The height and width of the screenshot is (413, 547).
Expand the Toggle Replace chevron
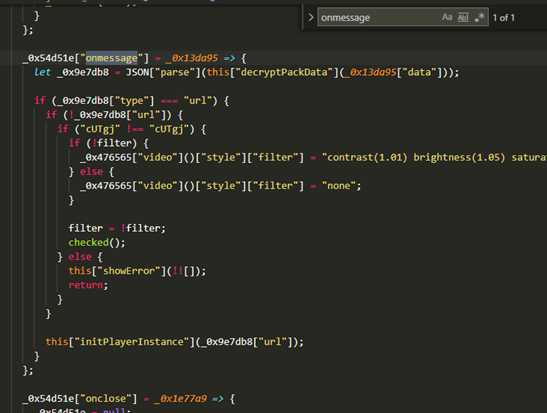pos(310,17)
